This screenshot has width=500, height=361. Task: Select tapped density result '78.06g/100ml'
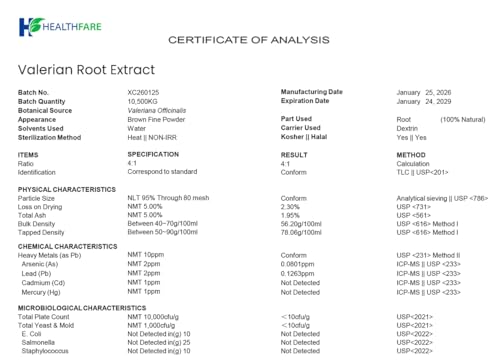[301, 232]
